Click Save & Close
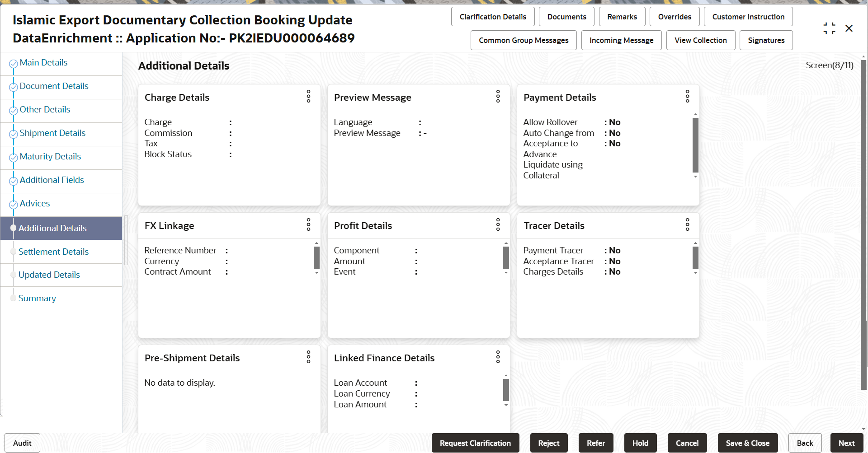868x453 pixels. [x=747, y=443]
